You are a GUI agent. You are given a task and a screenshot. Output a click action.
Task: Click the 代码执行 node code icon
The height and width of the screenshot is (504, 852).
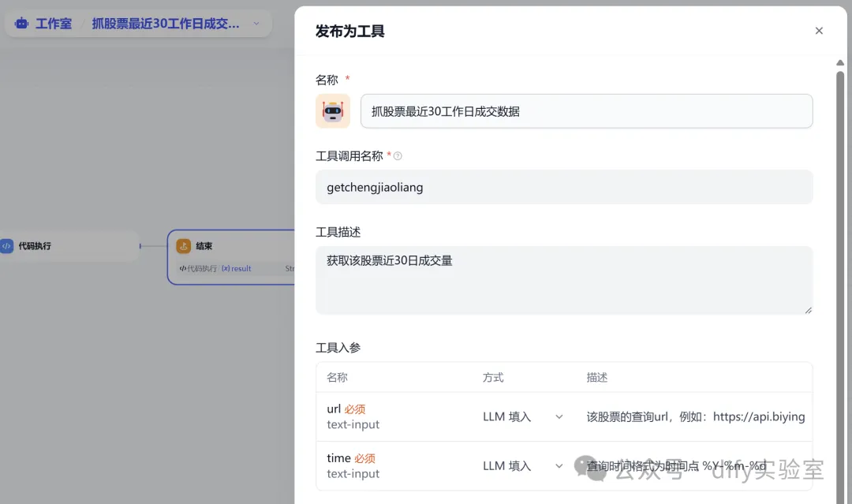coord(7,246)
